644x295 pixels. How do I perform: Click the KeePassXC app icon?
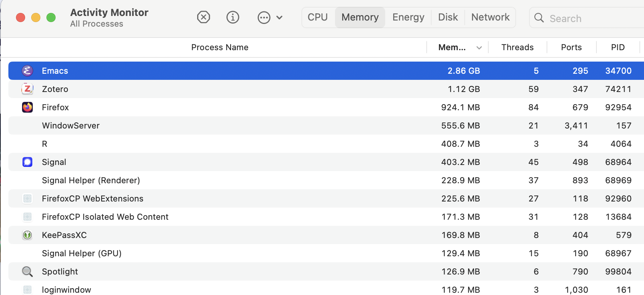[x=27, y=235]
